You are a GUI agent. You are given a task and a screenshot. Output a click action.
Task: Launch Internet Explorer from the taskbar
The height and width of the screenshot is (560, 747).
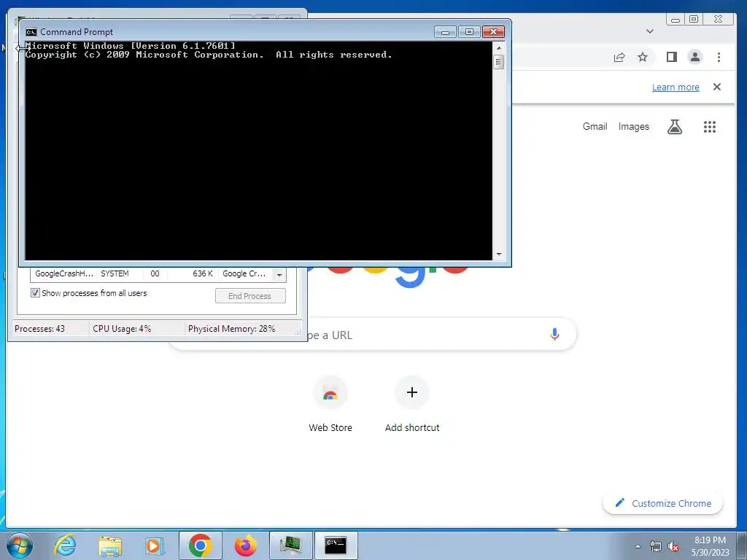(x=65, y=545)
